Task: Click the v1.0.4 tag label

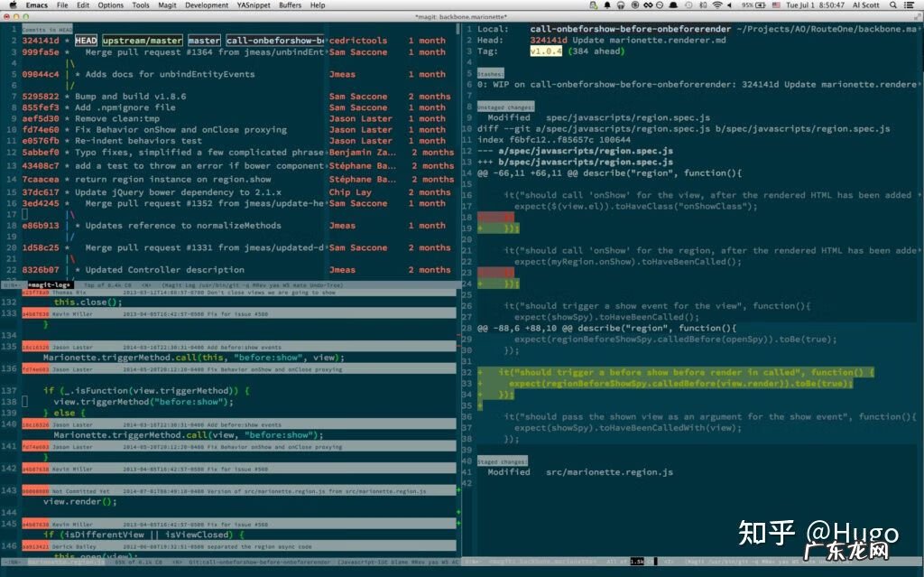Action: (545, 51)
